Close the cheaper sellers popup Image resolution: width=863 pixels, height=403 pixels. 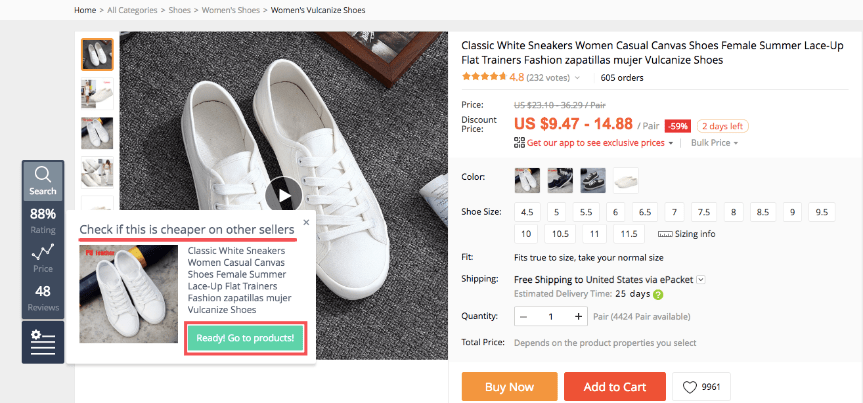(x=306, y=222)
